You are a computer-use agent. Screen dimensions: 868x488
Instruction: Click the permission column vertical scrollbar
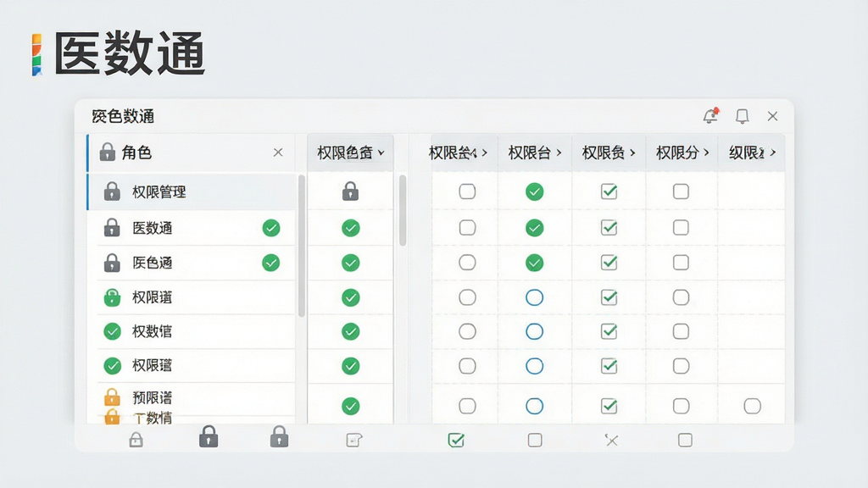coord(403,210)
